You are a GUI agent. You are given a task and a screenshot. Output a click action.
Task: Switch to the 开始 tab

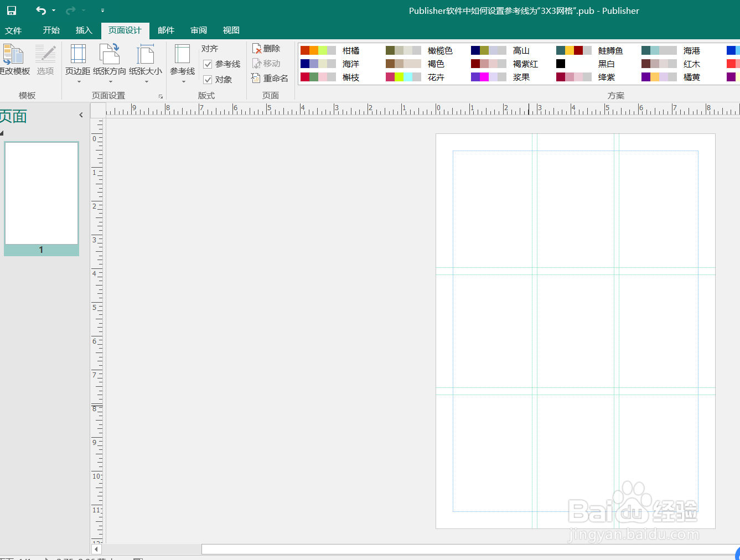point(51,30)
